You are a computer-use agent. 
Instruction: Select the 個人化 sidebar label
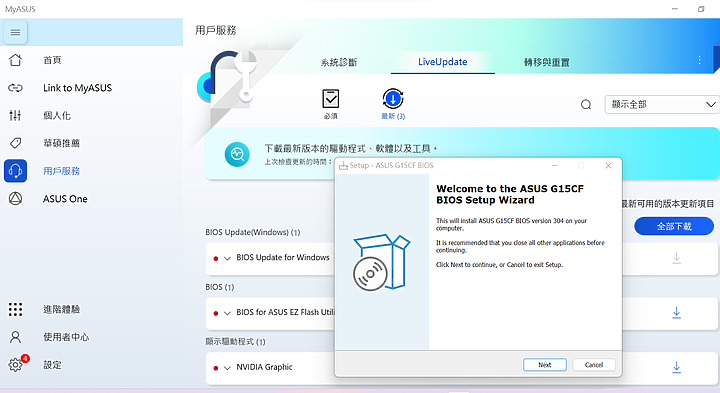pos(57,115)
